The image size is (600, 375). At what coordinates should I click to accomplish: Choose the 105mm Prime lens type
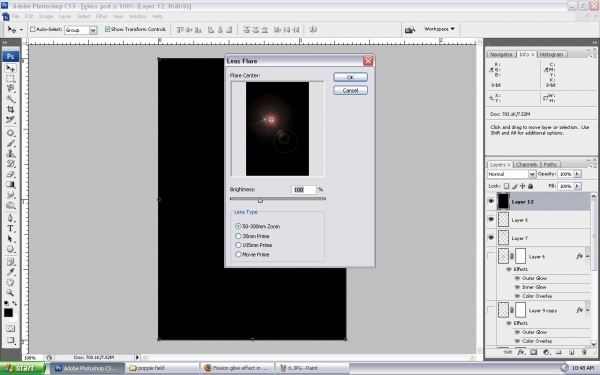(238, 245)
